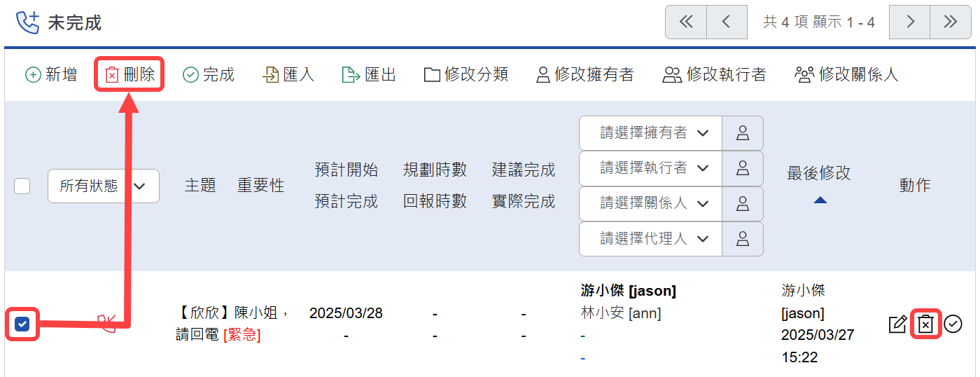Click the person icon next to 請選擇執行者
This screenshot has width=980, height=377.
tap(743, 168)
